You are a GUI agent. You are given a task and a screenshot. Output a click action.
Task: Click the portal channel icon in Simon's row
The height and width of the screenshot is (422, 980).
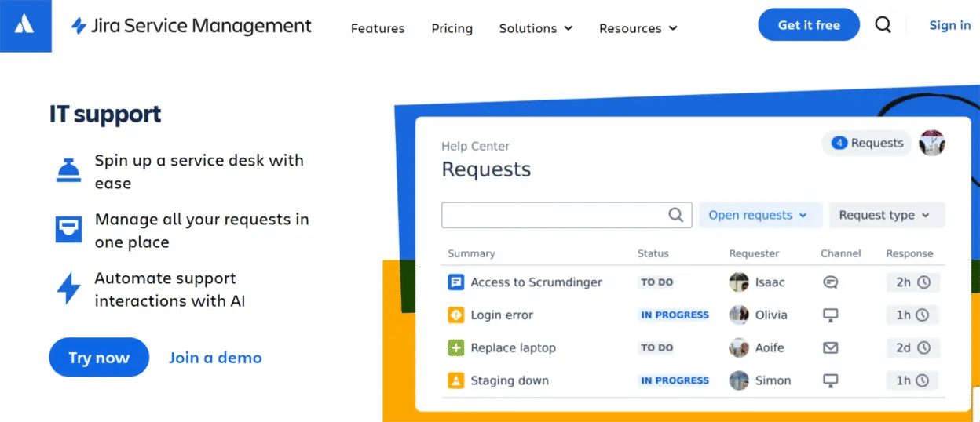(830, 380)
